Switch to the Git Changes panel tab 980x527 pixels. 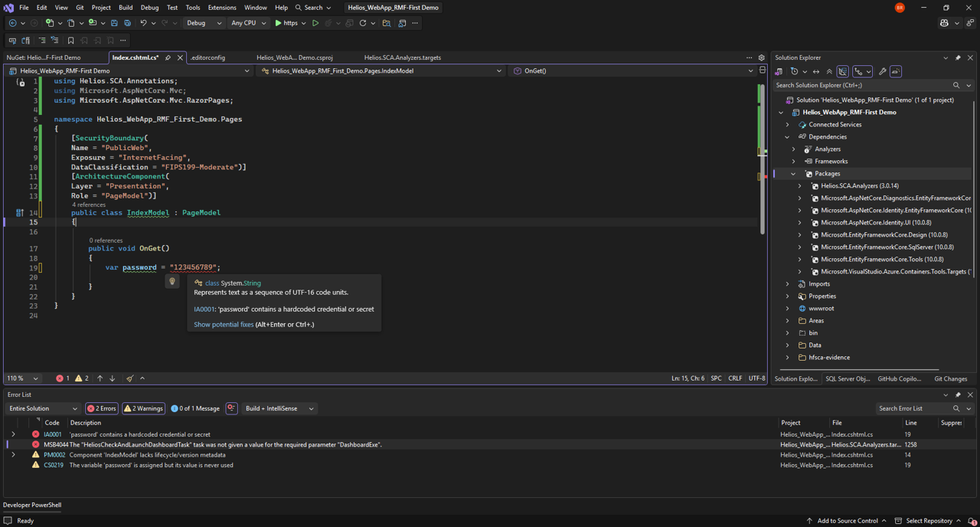[951, 378]
